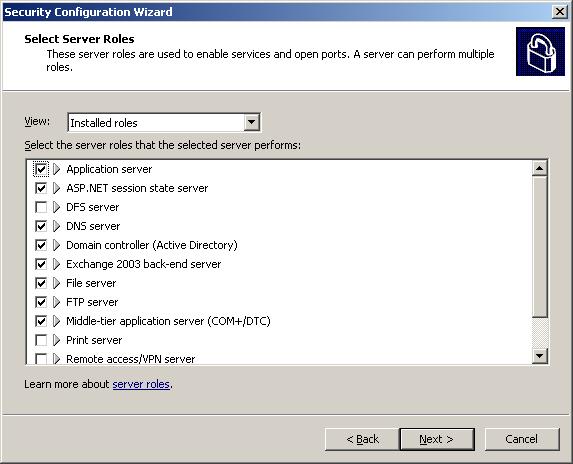Expand Domain controller (Active Directory) triangle

pyautogui.click(x=56, y=245)
